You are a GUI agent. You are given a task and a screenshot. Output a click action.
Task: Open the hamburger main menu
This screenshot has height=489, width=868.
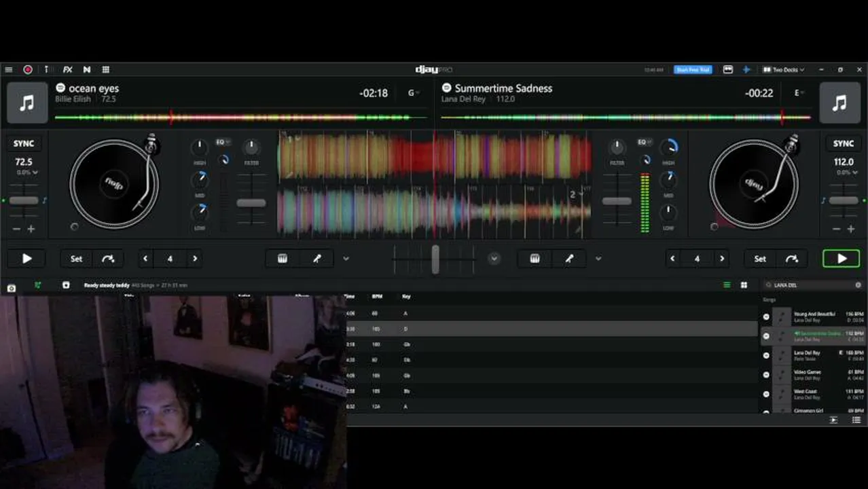[x=8, y=69]
